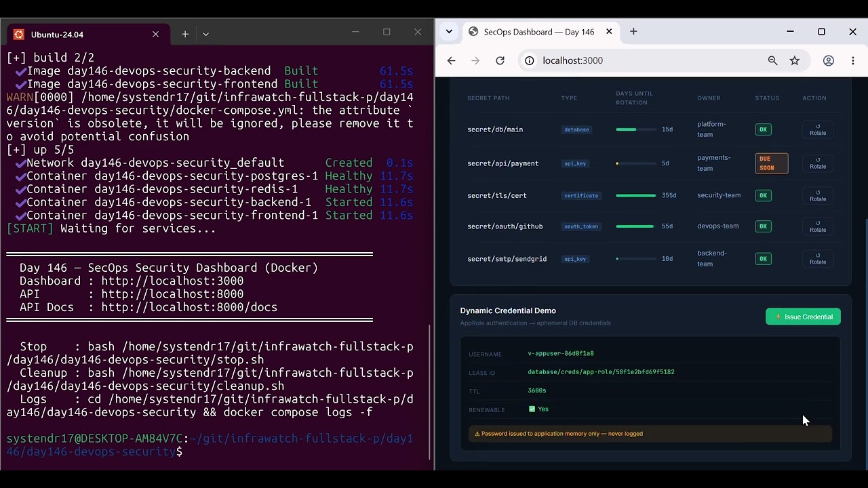Click the security-team owner cell
Screen dimensions: 868x488
[719, 195]
